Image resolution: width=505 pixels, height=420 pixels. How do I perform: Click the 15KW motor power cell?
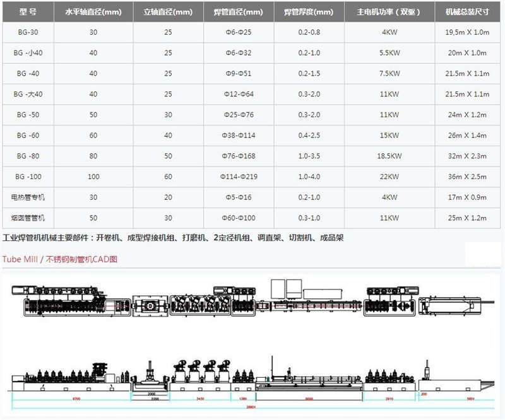[389, 136]
